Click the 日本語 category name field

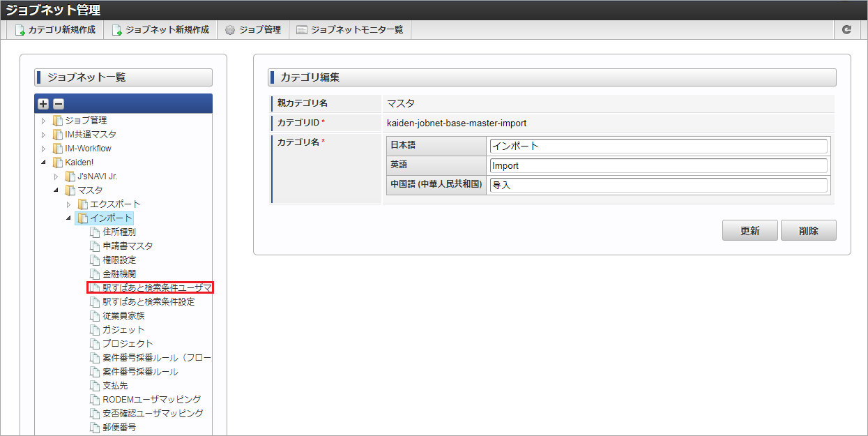659,146
